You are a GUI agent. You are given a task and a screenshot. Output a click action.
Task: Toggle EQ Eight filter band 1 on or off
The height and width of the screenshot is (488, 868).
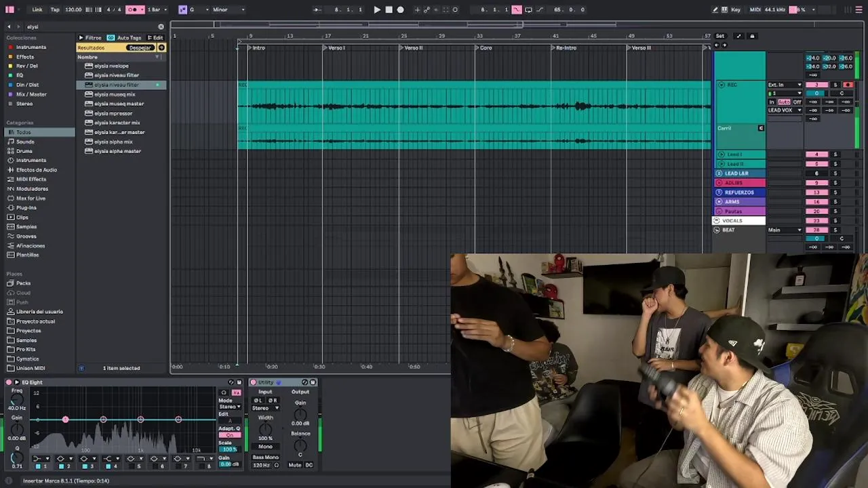pyautogui.click(x=37, y=466)
